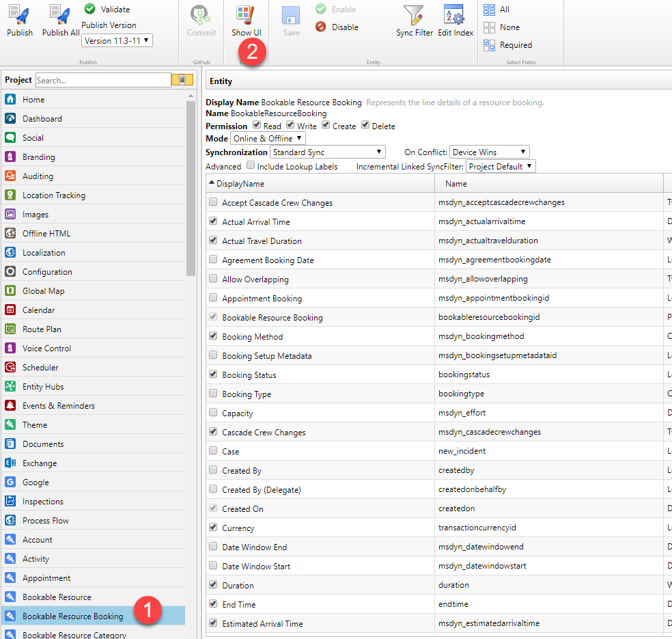This screenshot has width=672, height=639.
Task: Commit changes to GitHub
Action: point(200,18)
